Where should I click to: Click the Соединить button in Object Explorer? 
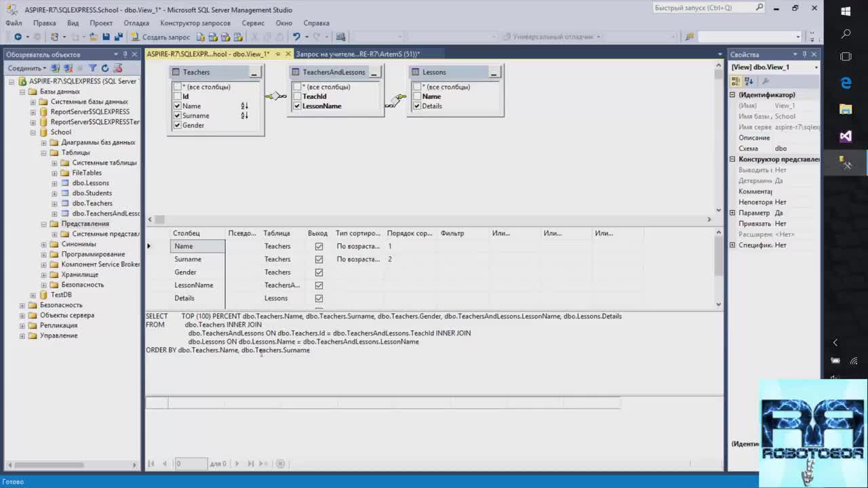pos(26,68)
